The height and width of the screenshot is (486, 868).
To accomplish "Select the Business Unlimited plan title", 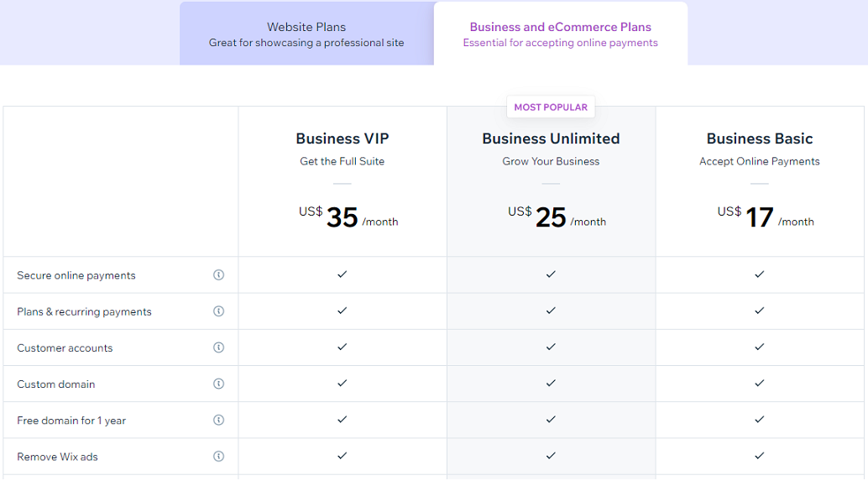I will coord(551,138).
